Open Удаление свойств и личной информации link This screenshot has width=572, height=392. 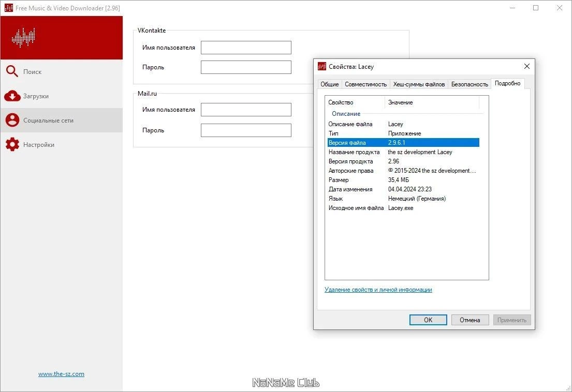tap(378, 290)
